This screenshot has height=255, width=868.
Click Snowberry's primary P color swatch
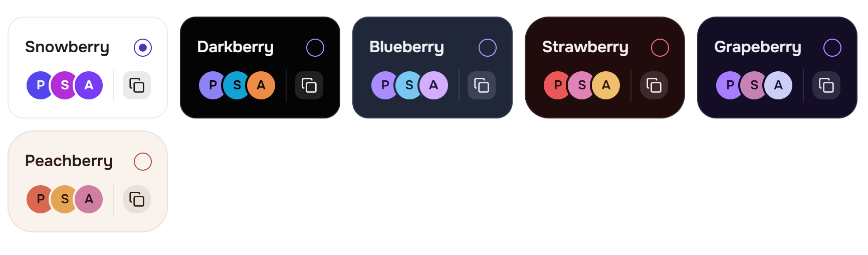coord(39,85)
